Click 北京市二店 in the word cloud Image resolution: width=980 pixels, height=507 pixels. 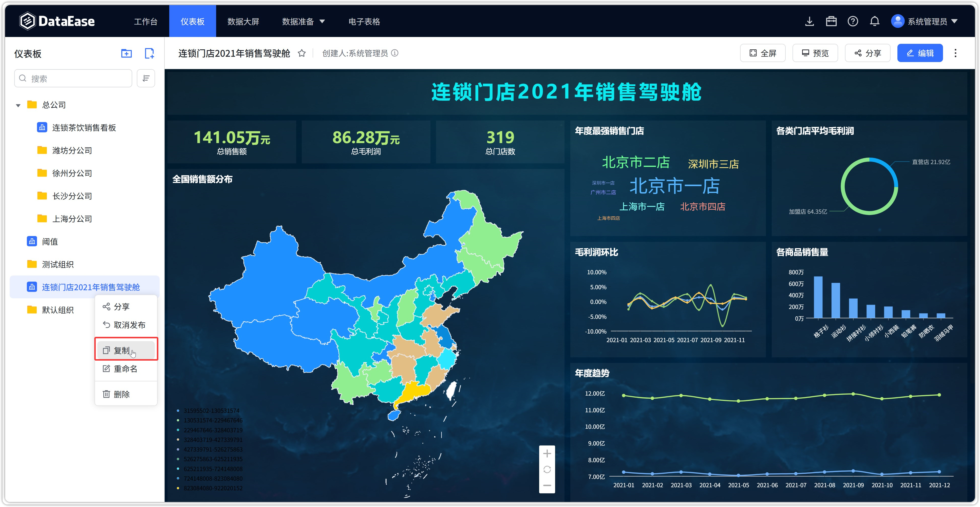tap(636, 162)
